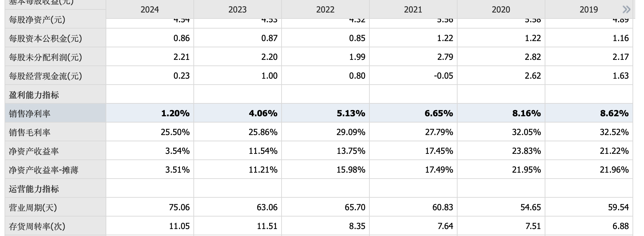Viewport: 644px width, 236px height.
Task: Click the 净资产收益率-摊薄 row label
Action: click(x=44, y=170)
